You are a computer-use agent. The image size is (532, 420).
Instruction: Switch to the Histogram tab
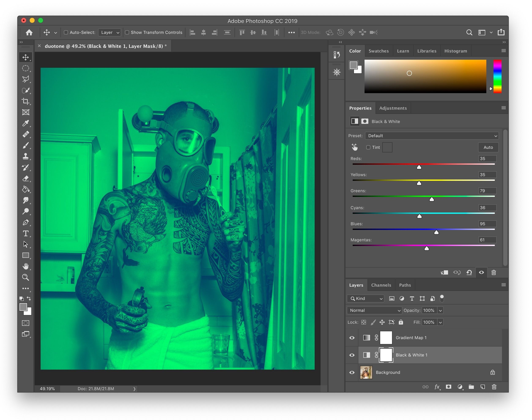pos(456,51)
